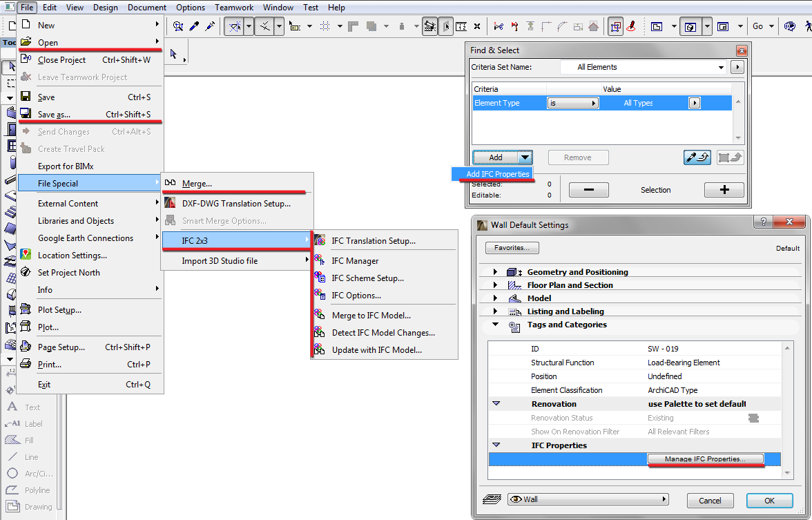Open the special snap points dropdown arrow
This screenshot has height=520, width=812.
pos(279,26)
